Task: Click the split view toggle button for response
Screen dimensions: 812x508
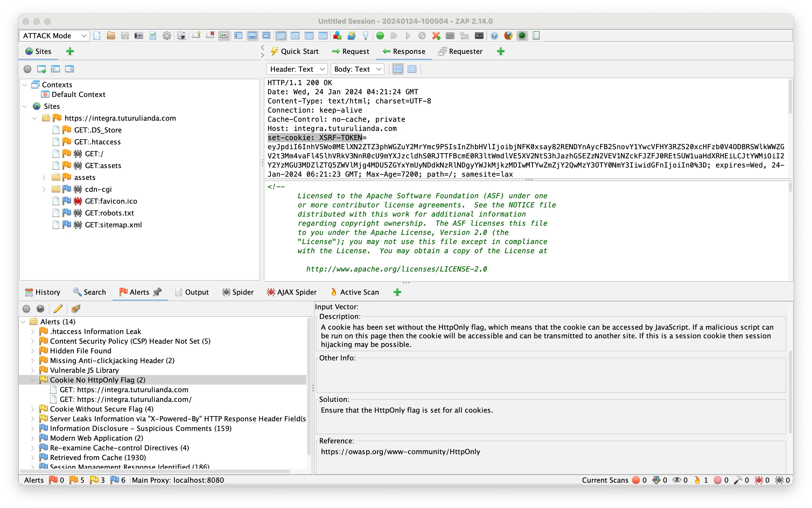Action: [398, 69]
